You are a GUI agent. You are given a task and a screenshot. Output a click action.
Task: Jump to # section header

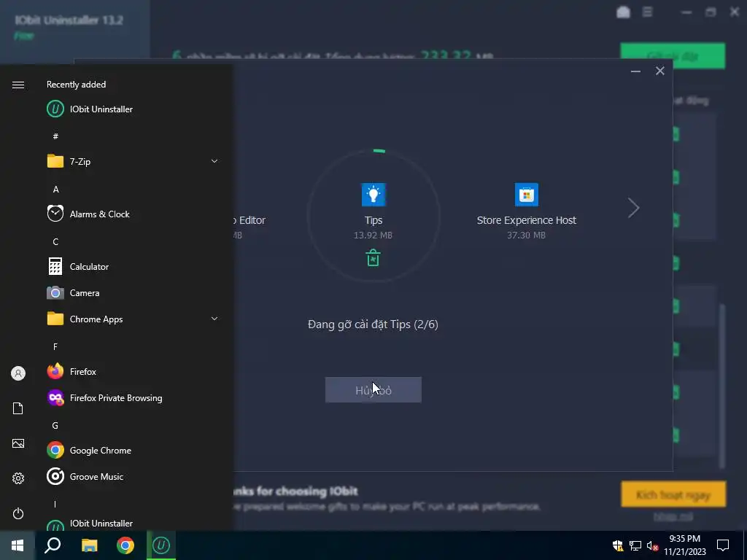point(55,136)
